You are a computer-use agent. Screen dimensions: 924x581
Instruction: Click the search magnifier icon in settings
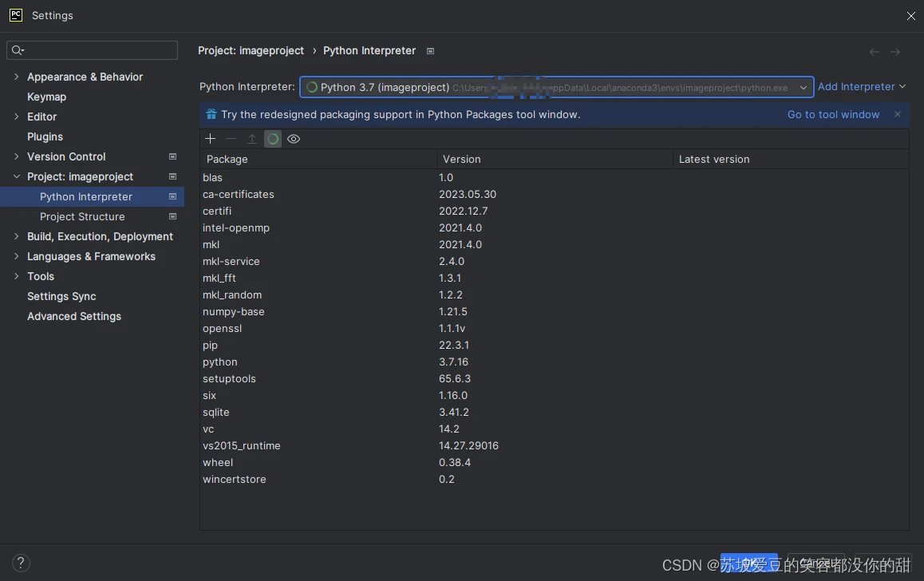(18, 50)
